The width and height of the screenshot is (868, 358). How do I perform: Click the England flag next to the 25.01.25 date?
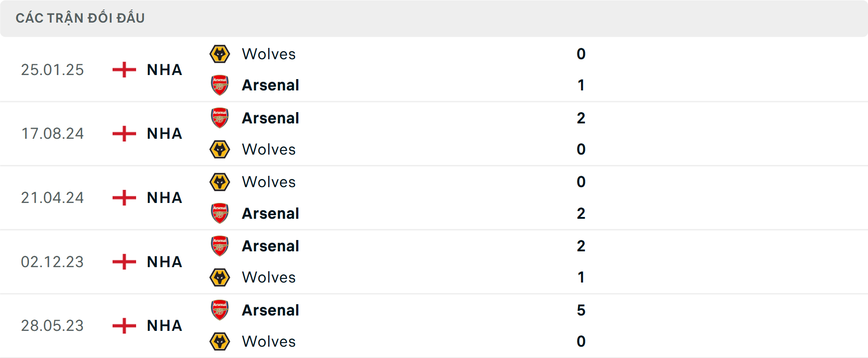pyautogui.click(x=123, y=70)
